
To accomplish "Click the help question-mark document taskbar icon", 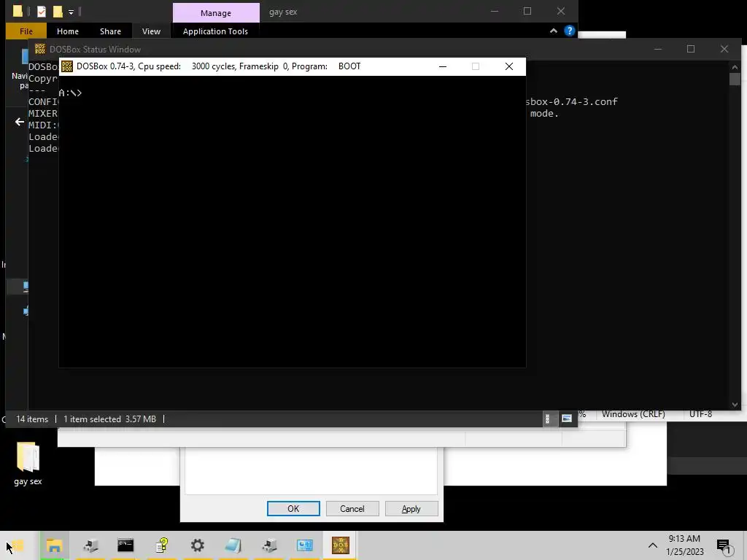I will click(x=161, y=545).
